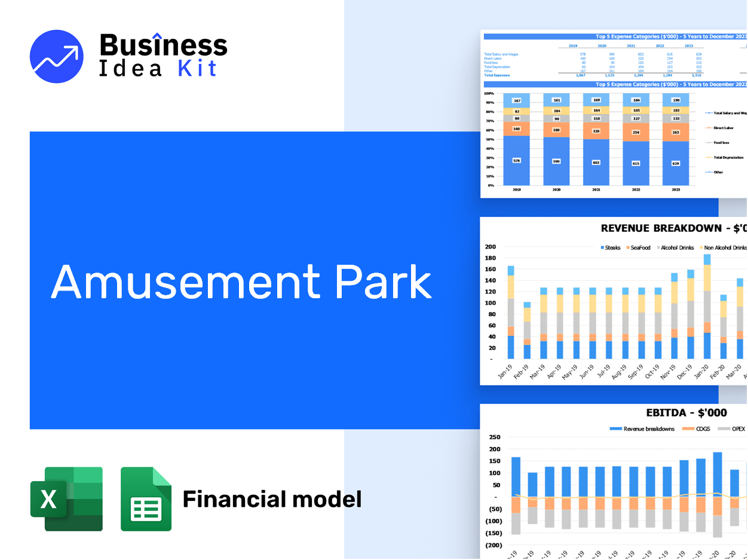The height and width of the screenshot is (560, 748).
Task: Click the Financial model label
Action: (x=272, y=499)
